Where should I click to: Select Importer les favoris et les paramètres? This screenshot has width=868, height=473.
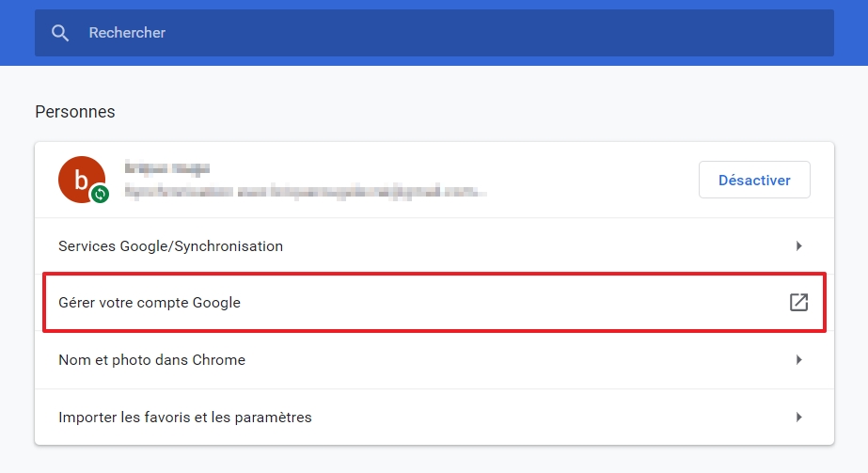(184, 417)
